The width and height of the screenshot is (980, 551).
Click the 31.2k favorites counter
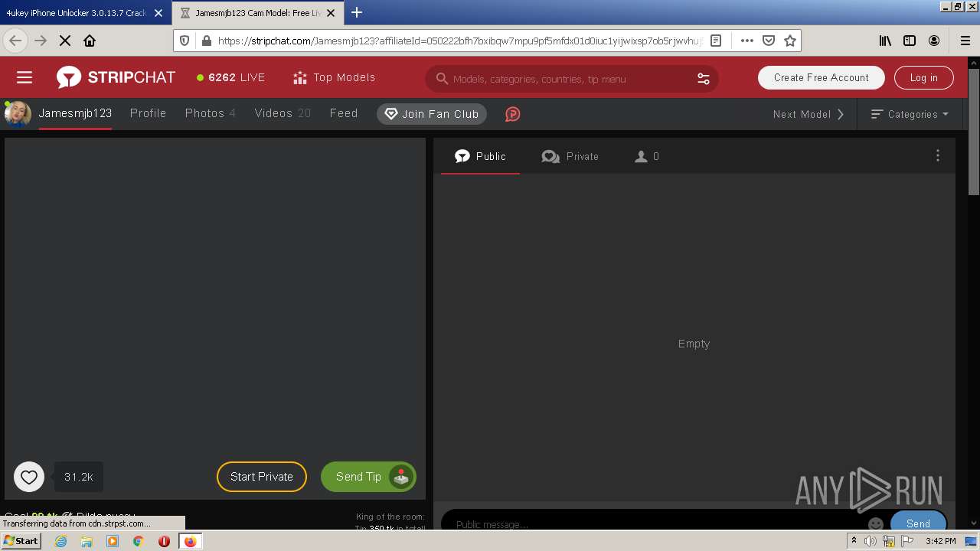[x=79, y=477]
